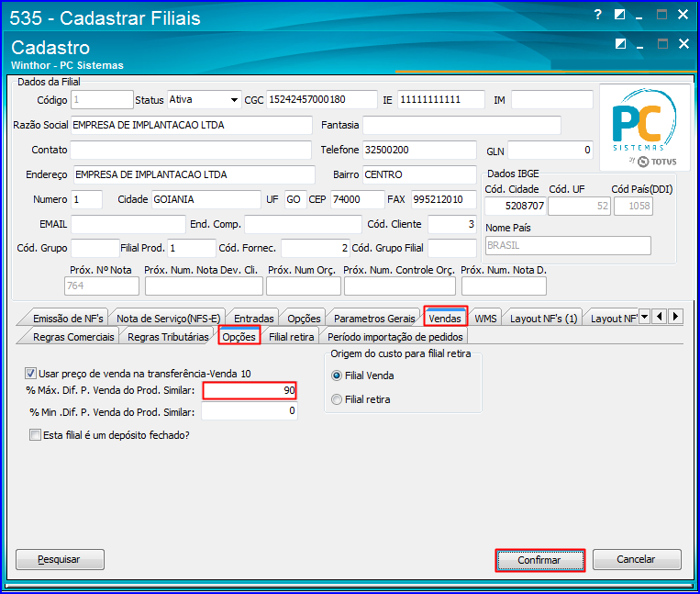Click the Próx. Num. Nota D. field

point(504,286)
